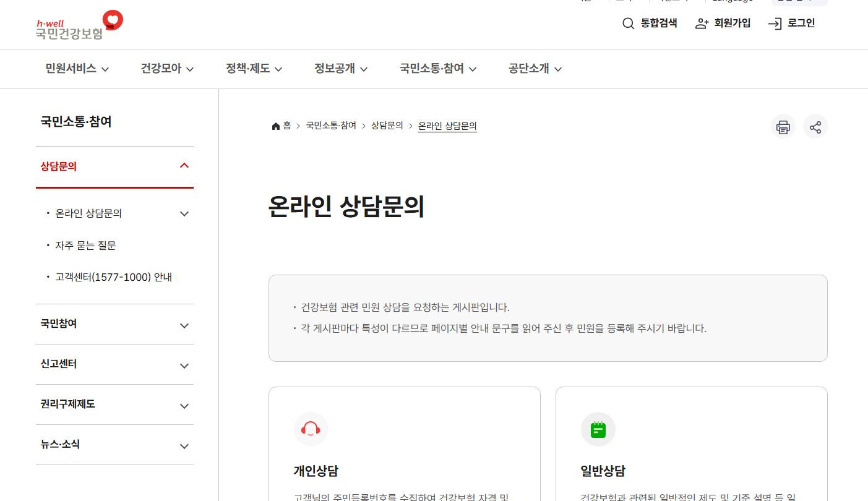Open the 건강모아 navigation menu

point(161,69)
